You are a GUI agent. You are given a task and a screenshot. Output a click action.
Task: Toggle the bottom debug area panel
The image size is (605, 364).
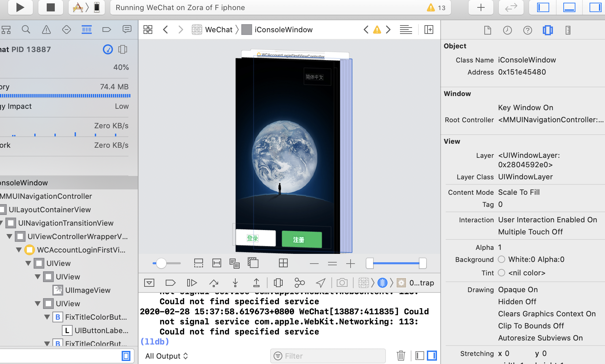pos(569,7)
